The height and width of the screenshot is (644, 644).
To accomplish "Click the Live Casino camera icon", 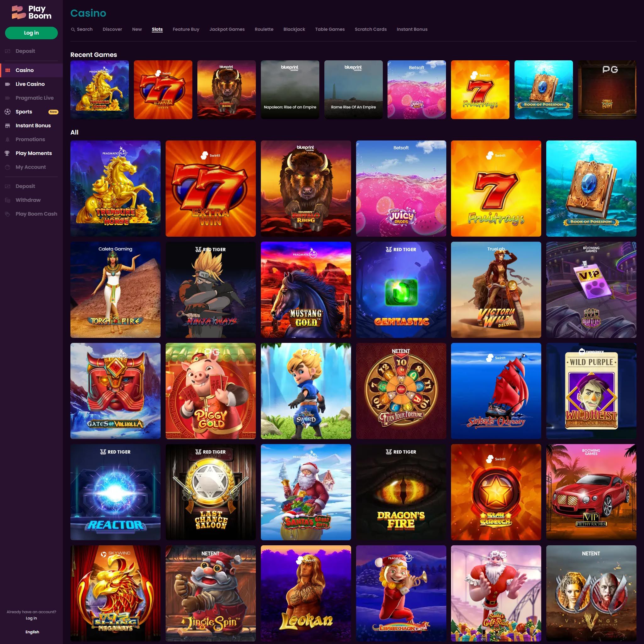I will coord(8,84).
